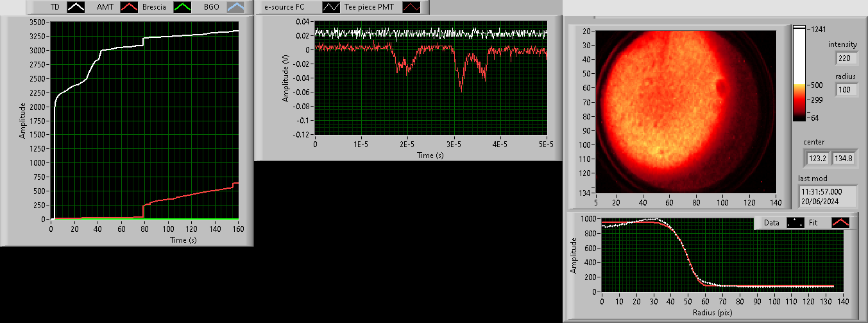Image resolution: width=868 pixels, height=323 pixels.
Task: Click the TD white plot legend icon
Action: (x=76, y=8)
